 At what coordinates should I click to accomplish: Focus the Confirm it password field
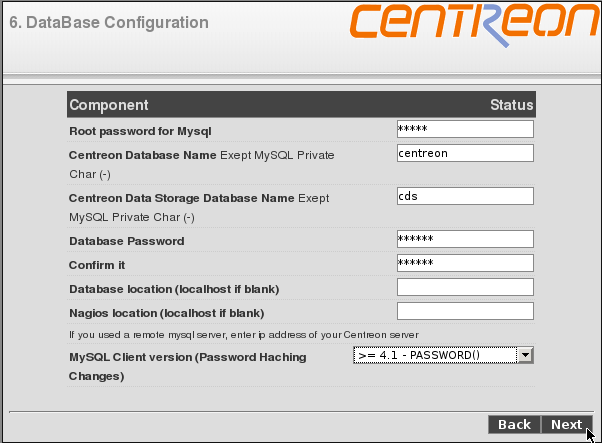pyautogui.click(x=465, y=263)
